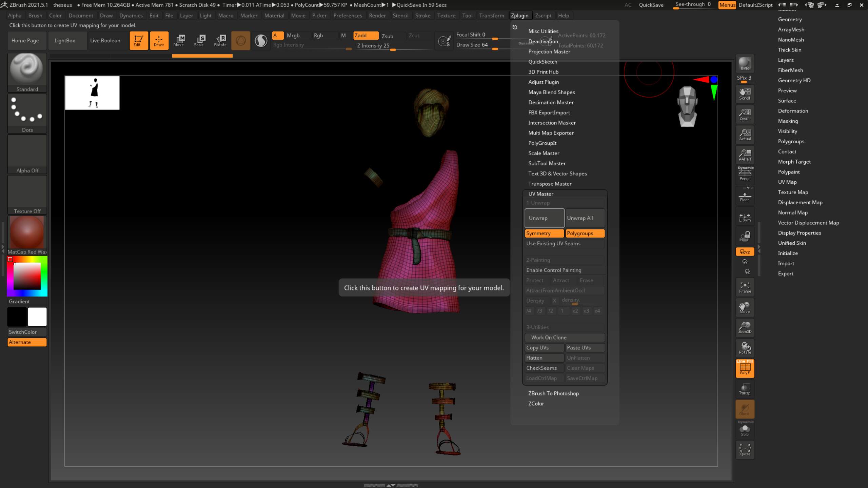This screenshot has height=488, width=868.
Task: Open the Brush menu
Action: click(35, 16)
